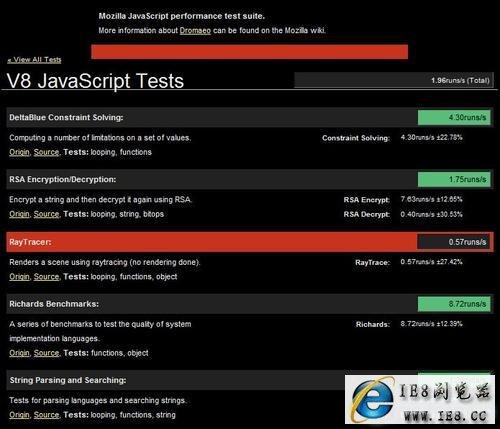Click the V8 JavaScript Tests heading

95,81
